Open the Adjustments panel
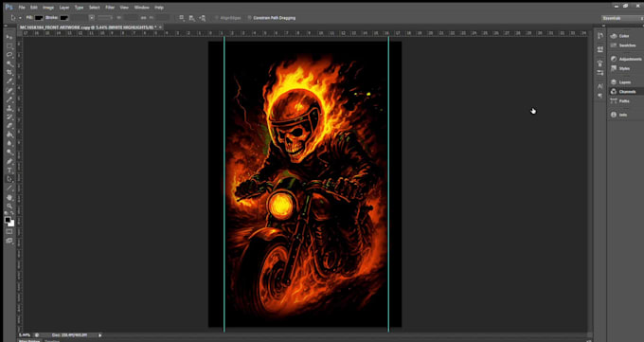 pyautogui.click(x=627, y=59)
